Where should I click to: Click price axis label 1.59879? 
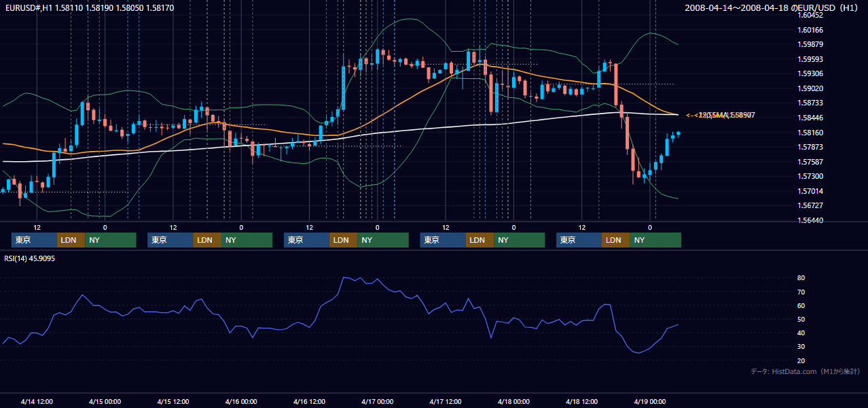click(810, 44)
